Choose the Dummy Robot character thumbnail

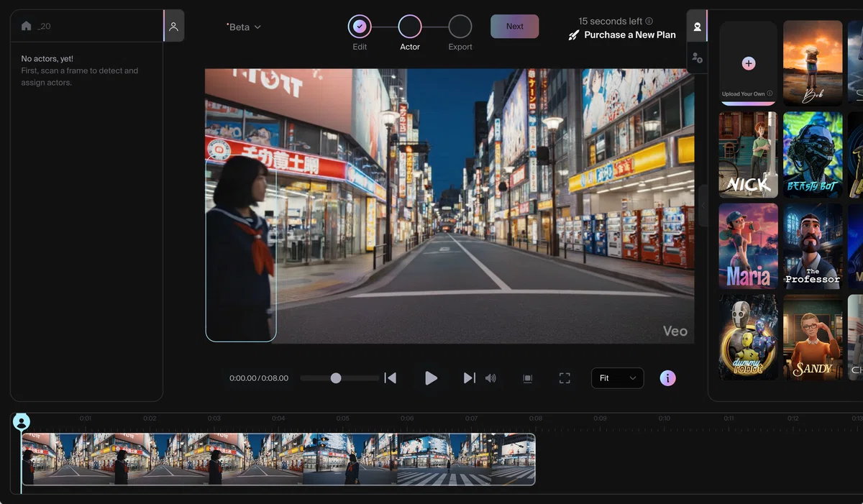[748, 337]
